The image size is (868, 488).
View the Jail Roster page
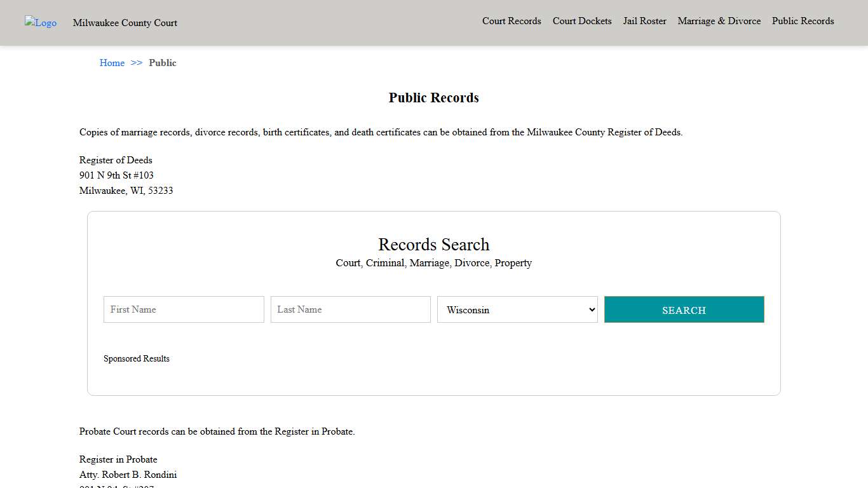pos(644,21)
